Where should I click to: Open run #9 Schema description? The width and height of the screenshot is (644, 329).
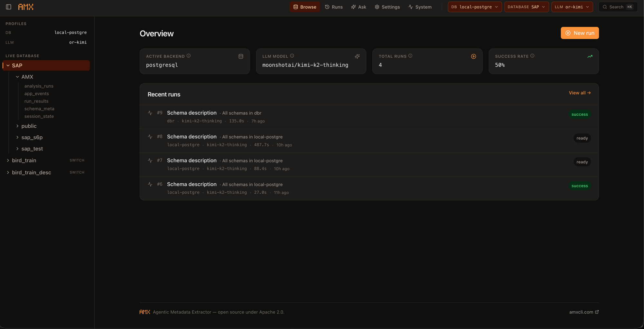click(x=369, y=117)
